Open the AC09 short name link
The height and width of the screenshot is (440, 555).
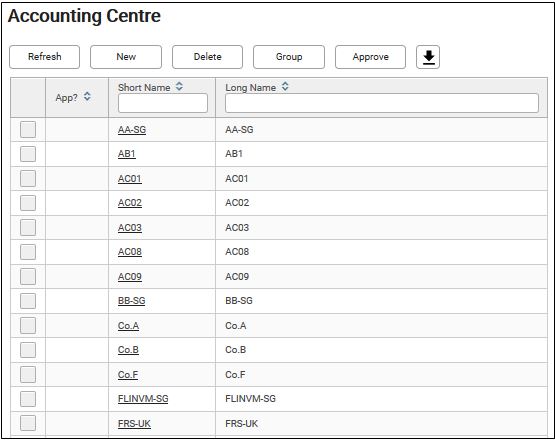pos(130,276)
